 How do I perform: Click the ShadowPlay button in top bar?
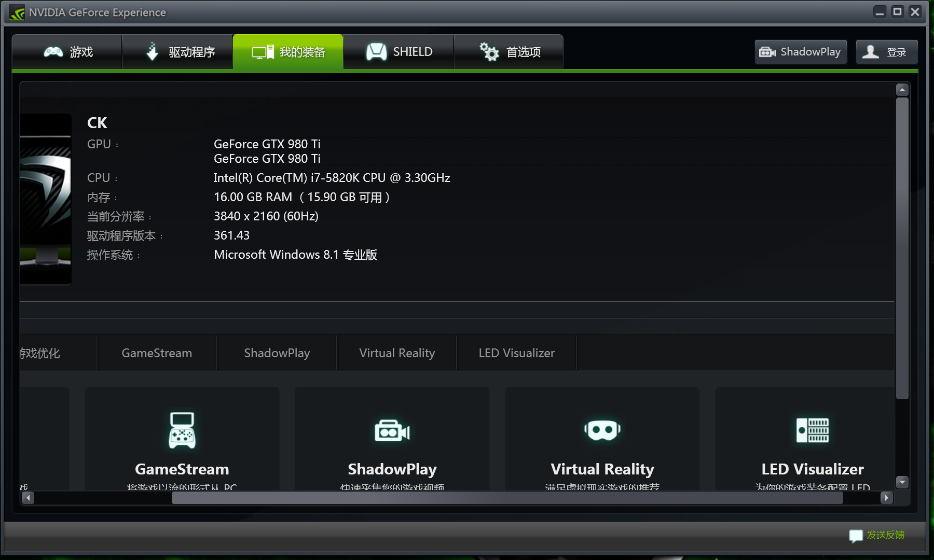801,52
